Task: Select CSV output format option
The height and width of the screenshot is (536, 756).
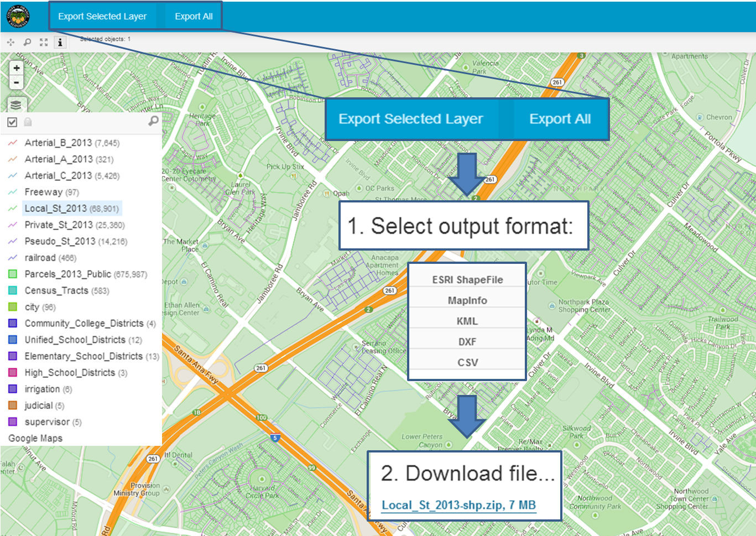Action: coord(467,362)
